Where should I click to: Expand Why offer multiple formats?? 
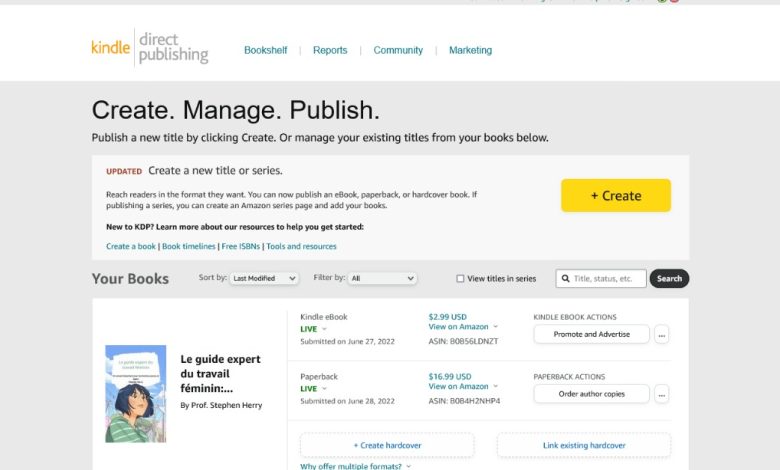[x=355, y=466]
